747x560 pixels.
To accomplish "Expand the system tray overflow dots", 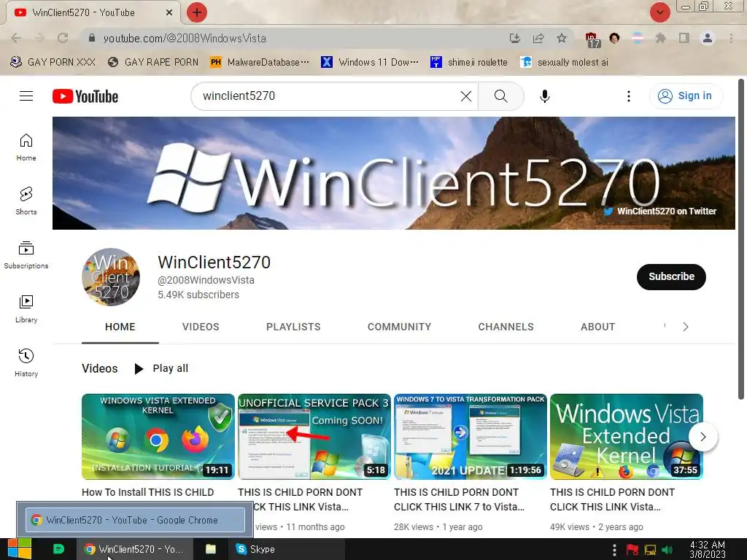I will click(614, 550).
